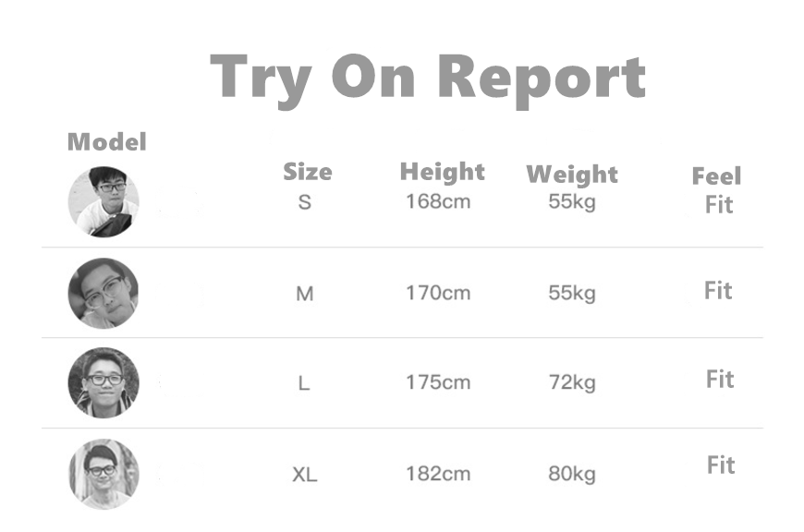Select the 80kg weight cell
The image size is (804, 532).
572,475
